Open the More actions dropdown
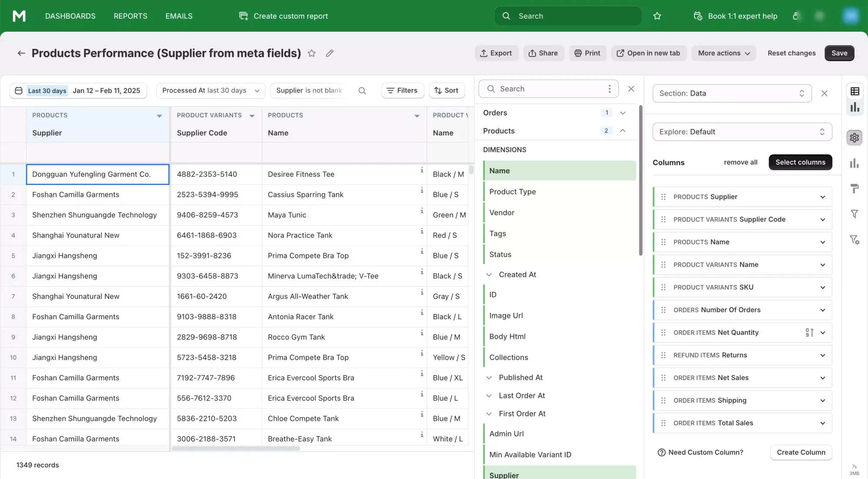The width and height of the screenshot is (868, 479). pyautogui.click(x=723, y=53)
